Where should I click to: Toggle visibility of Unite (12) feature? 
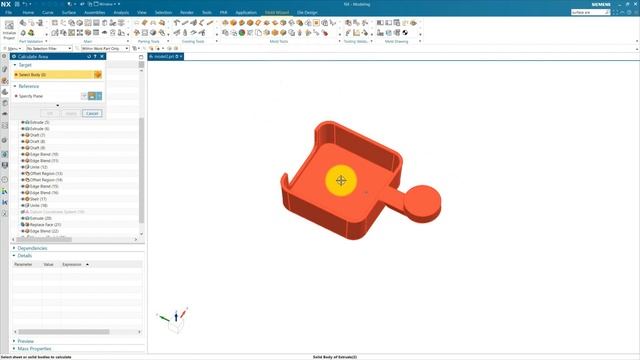click(x=23, y=167)
